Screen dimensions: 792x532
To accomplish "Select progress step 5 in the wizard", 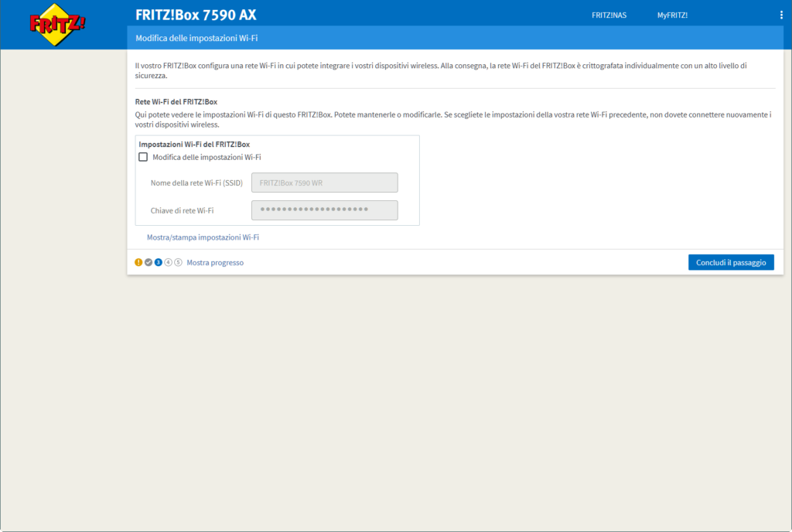I will tap(178, 262).
